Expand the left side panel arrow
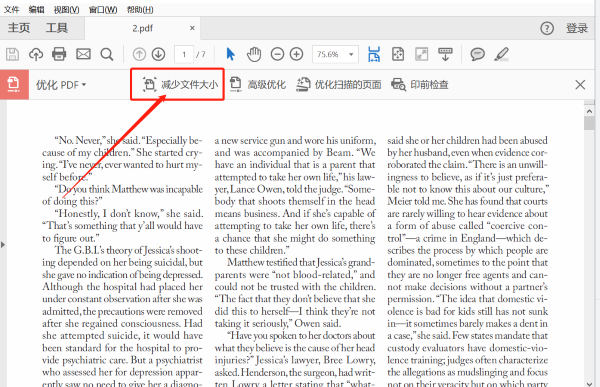The height and width of the screenshot is (387, 600). pyautogui.click(x=3, y=244)
